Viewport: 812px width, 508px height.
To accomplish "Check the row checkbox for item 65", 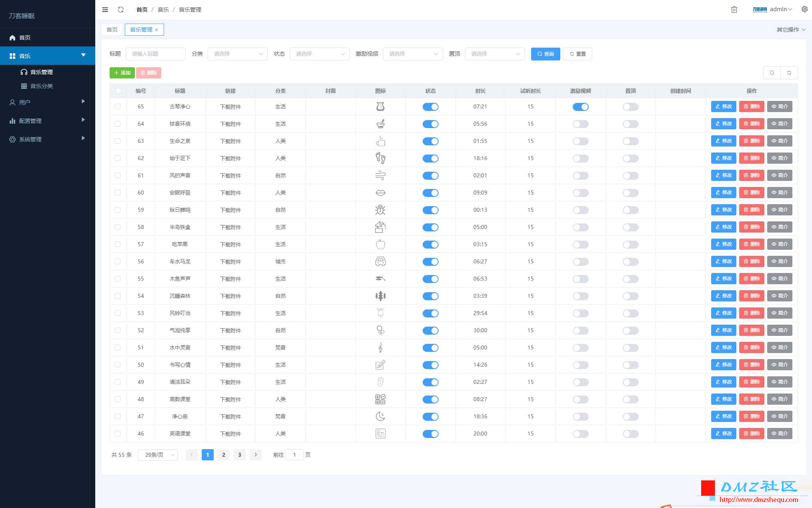I will coord(118,106).
